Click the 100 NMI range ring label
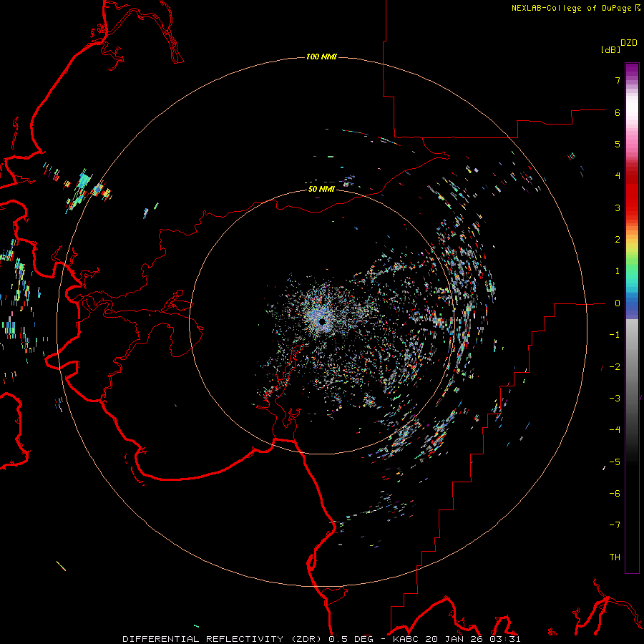 pos(321,57)
